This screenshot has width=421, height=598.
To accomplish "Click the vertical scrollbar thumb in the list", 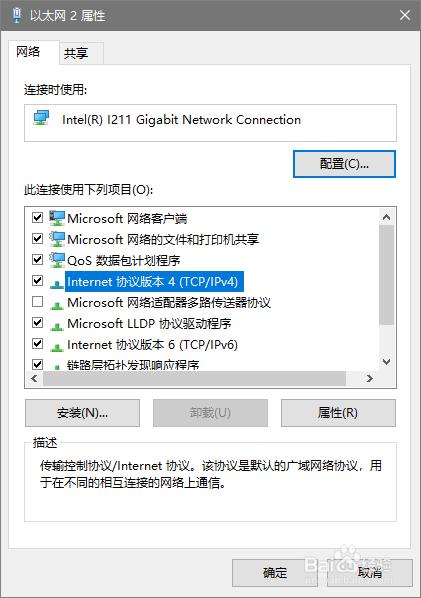I will click(387, 275).
